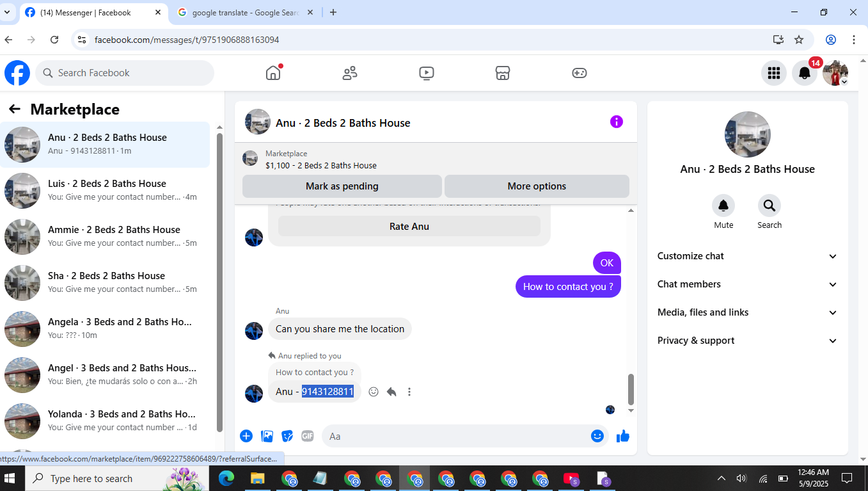Click the Aa message input field
Screen dimensions: 868x491
tap(465, 436)
